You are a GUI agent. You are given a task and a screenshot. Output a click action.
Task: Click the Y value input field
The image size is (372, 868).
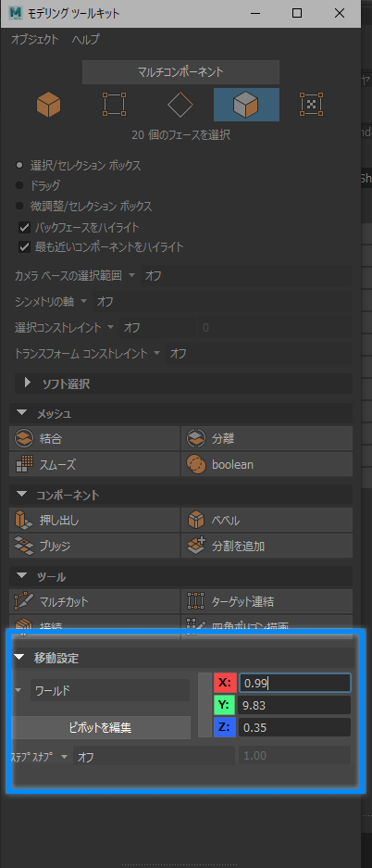click(294, 705)
